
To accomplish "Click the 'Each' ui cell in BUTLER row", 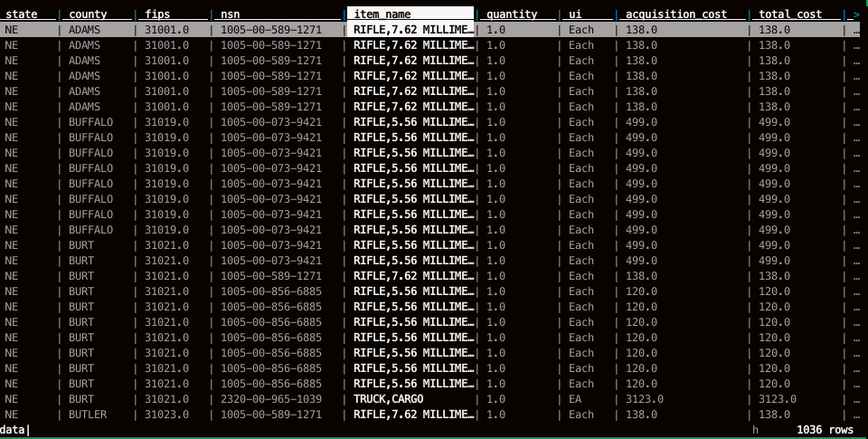I will coord(581,415).
